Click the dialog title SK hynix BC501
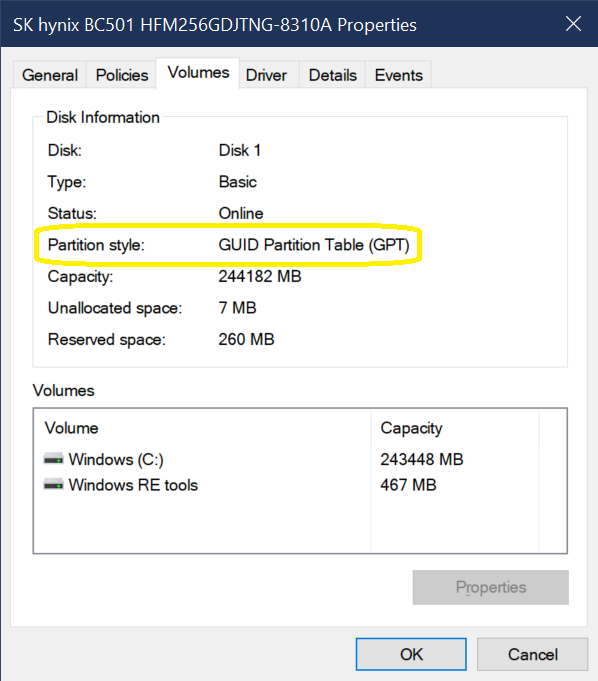This screenshot has width=598, height=681. click(x=215, y=25)
